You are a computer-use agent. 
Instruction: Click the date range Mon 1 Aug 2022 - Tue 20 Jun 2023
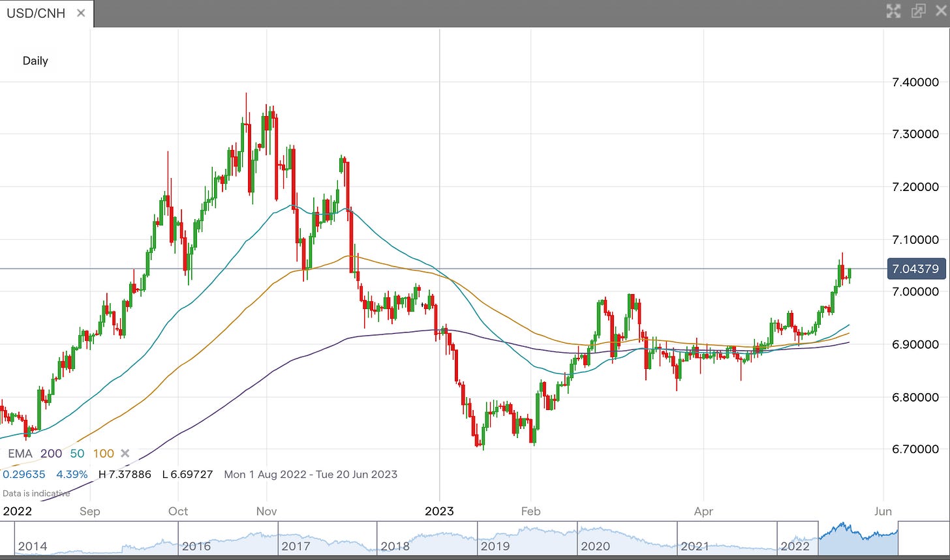(x=311, y=474)
